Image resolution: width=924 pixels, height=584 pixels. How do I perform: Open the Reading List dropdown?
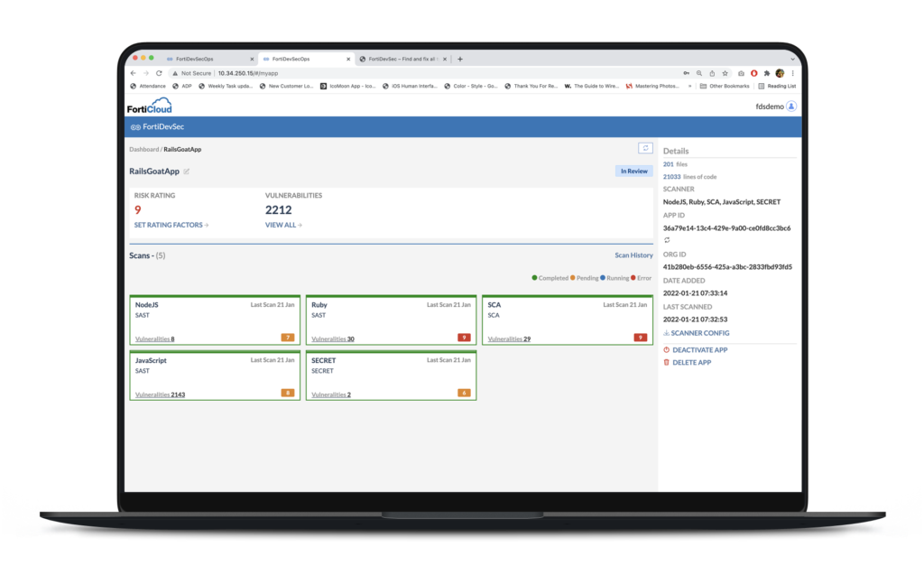point(781,86)
